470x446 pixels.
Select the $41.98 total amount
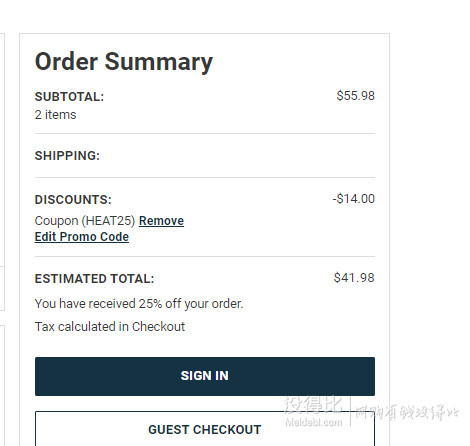[354, 278]
